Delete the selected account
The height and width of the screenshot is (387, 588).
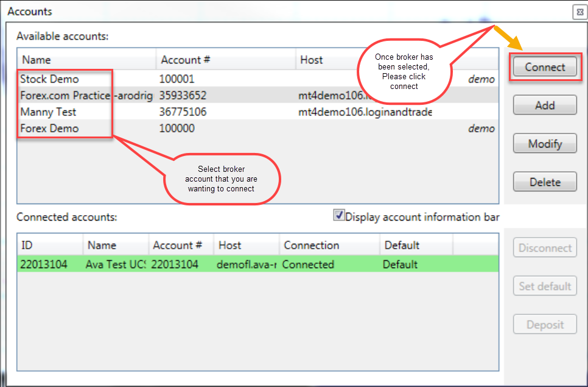545,182
